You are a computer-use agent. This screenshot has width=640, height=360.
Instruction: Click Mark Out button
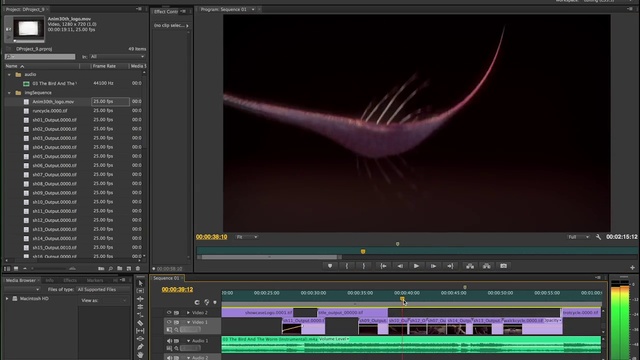pos(364,266)
